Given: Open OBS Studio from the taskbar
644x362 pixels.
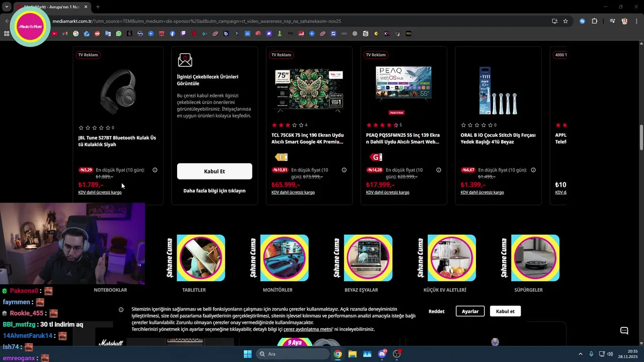Looking at the screenshot, I should tap(397, 354).
